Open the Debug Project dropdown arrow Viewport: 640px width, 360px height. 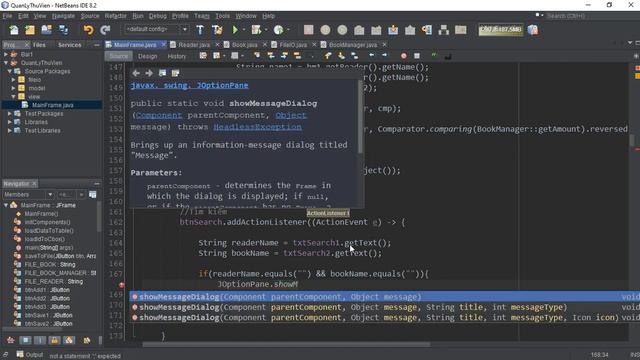(266, 30)
